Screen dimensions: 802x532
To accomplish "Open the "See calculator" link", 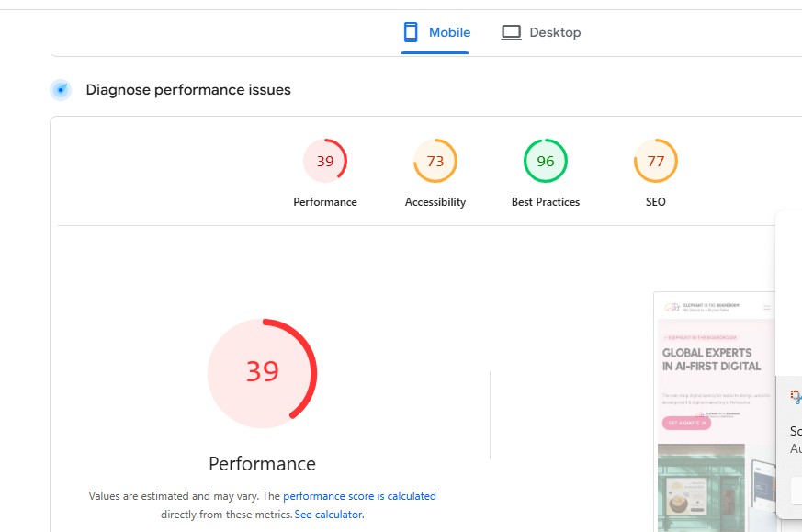I will [328, 515].
